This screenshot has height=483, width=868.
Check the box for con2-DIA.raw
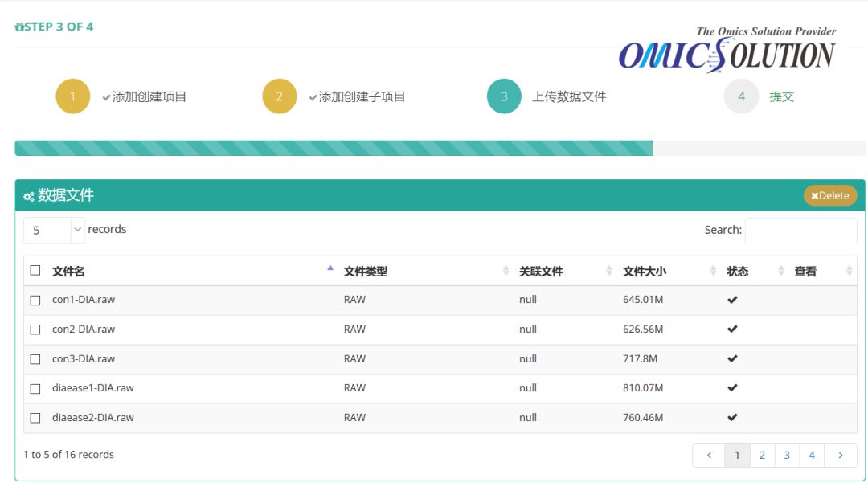(x=35, y=330)
